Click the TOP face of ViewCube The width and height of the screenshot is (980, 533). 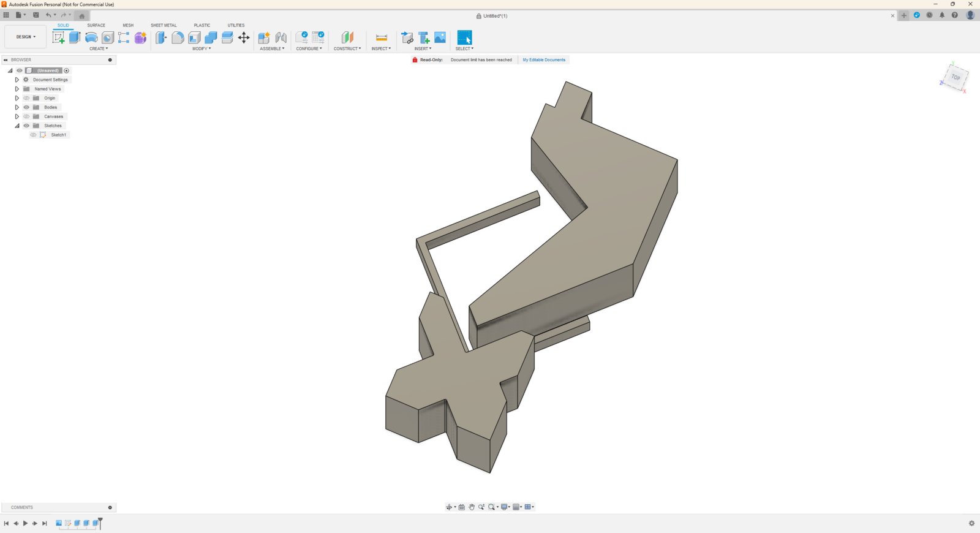[956, 77]
